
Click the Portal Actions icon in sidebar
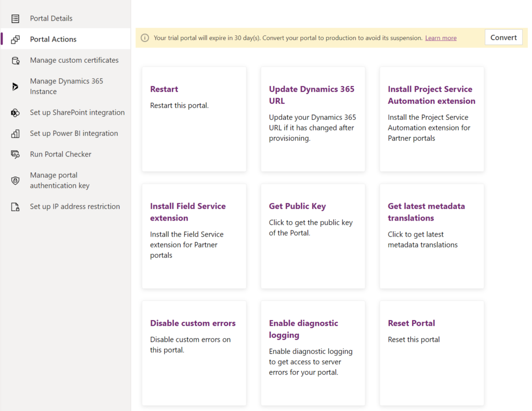pos(15,39)
